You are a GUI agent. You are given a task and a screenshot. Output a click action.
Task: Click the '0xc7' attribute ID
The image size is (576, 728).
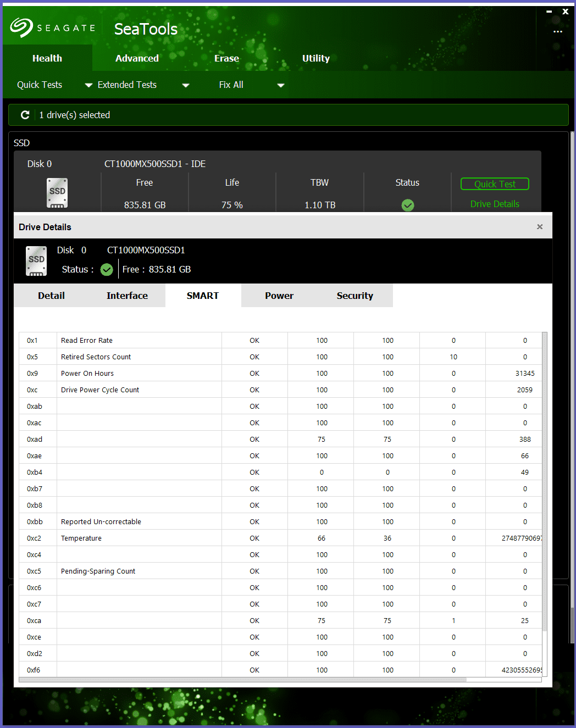(34, 604)
